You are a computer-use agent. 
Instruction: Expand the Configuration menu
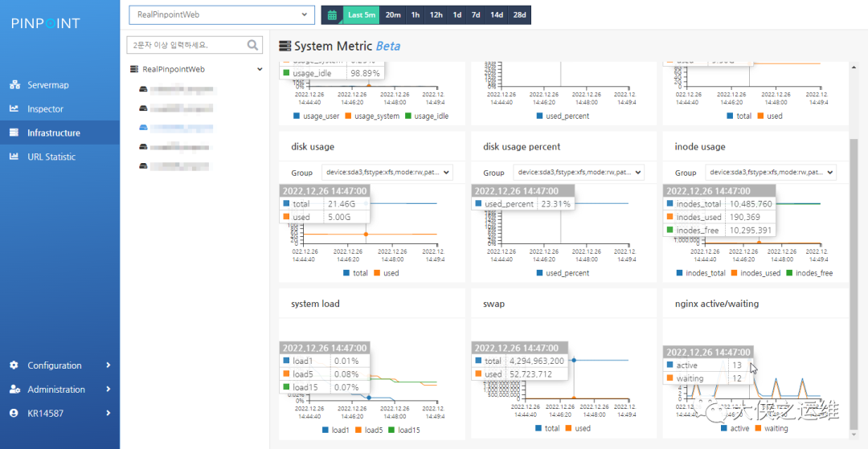(x=59, y=365)
